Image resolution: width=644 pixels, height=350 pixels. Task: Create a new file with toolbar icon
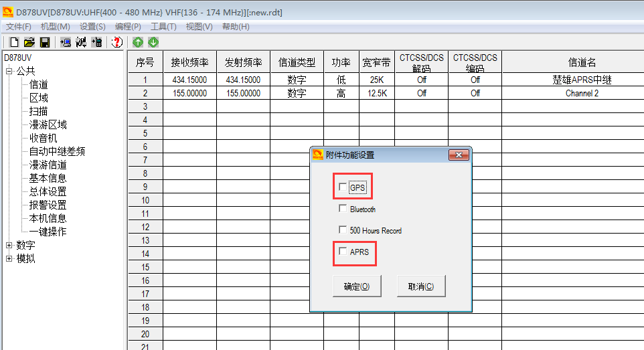click(x=14, y=43)
